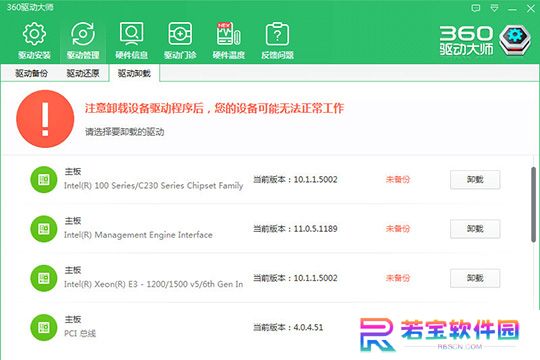
Task: Click motherboard icon for Intel 100 Series chipset
Action: pos(44,179)
